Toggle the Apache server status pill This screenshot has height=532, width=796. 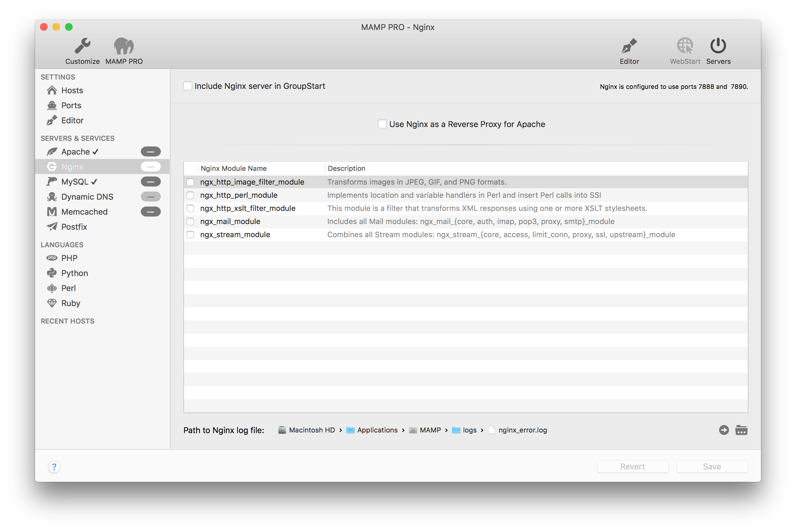pos(151,152)
